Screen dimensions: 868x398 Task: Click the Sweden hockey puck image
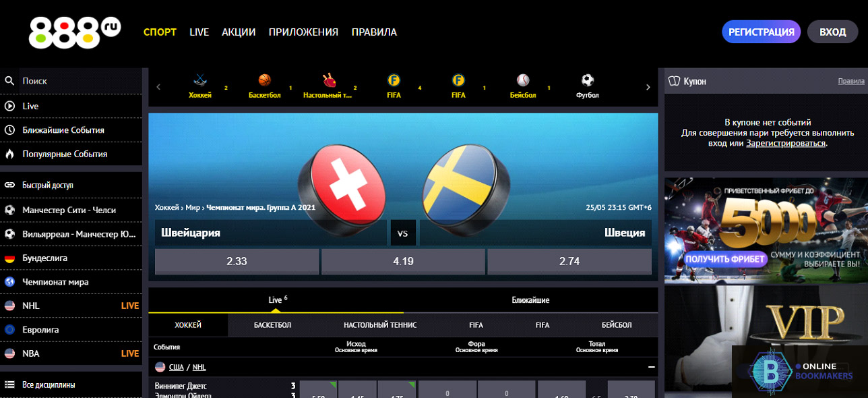tap(467, 189)
